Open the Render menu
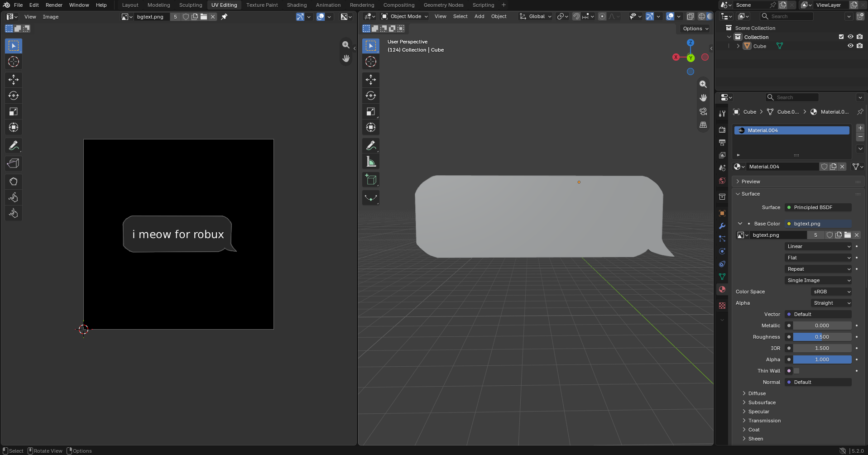The width and height of the screenshot is (868, 455). (54, 5)
